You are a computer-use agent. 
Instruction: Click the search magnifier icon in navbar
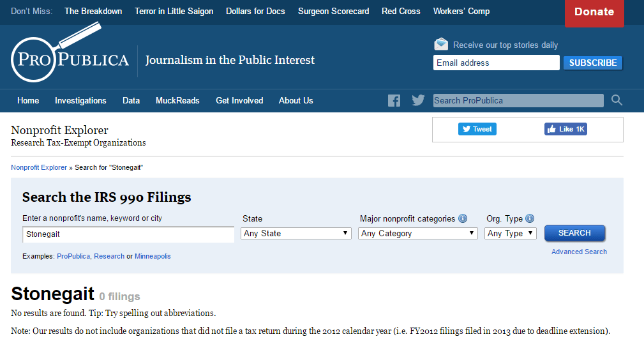[617, 100]
